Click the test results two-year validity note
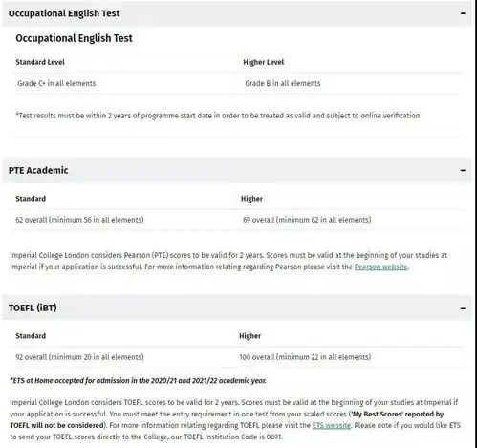The width and height of the screenshot is (477, 448). click(218, 116)
